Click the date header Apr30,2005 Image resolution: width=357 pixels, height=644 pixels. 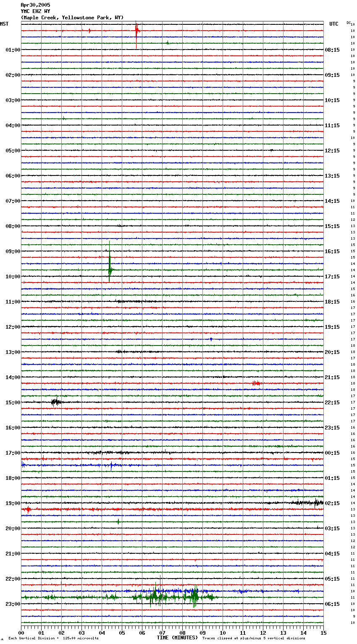pos(35,5)
